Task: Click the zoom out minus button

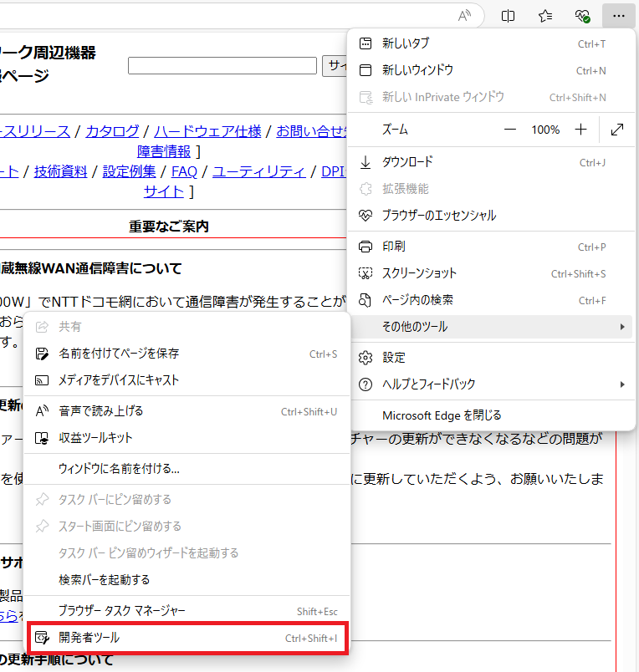Action: pos(510,130)
